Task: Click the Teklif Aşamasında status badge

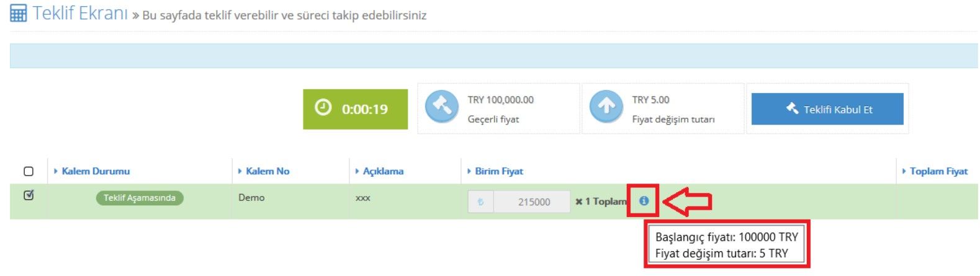Action: (140, 198)
